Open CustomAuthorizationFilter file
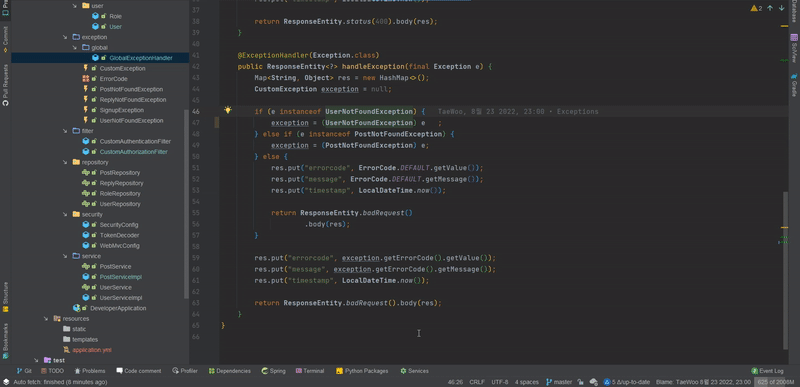This screenshot has width=800, height=387. (x=134, y=152)
